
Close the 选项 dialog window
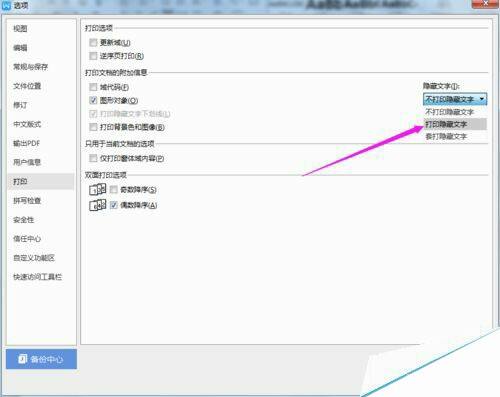tap(485, 3)
